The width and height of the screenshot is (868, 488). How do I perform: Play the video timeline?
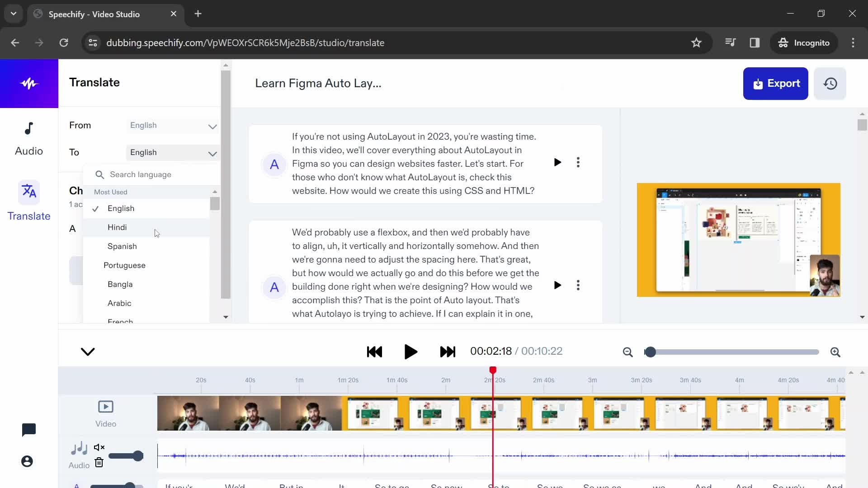pyautogui.click(x=410, y=352)
